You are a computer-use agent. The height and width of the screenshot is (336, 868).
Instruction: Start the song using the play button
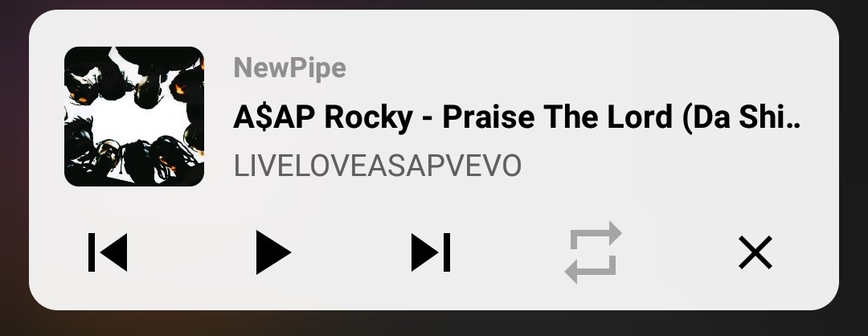pos(273,252)
